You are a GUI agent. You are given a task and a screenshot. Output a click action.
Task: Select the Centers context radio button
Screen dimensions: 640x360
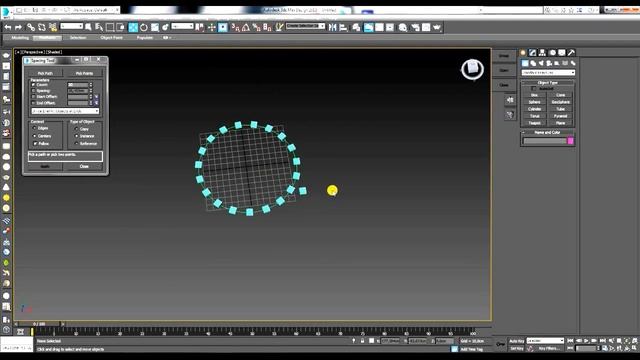34,136
